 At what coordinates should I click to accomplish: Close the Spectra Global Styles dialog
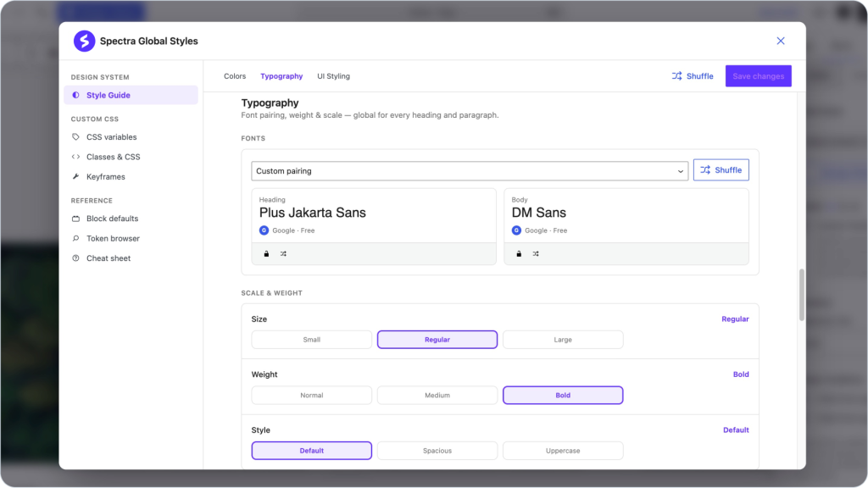click(x=781, y=41)
